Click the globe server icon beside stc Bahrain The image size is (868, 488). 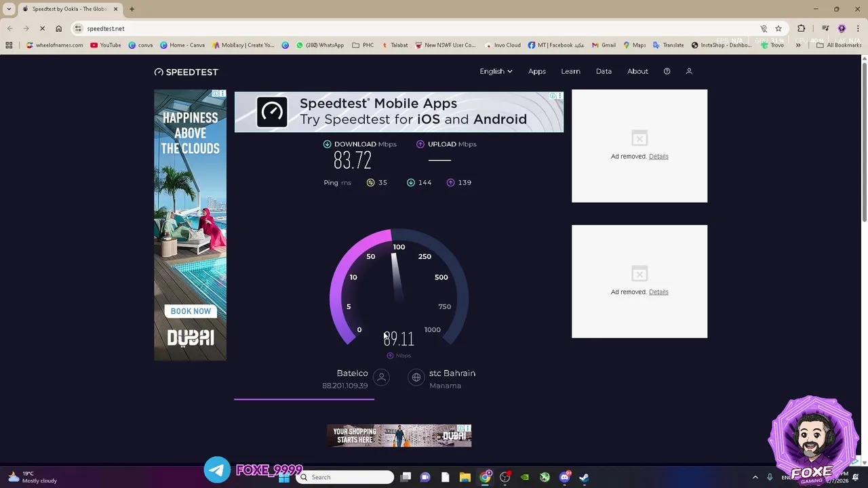click(x=416, y=378)
